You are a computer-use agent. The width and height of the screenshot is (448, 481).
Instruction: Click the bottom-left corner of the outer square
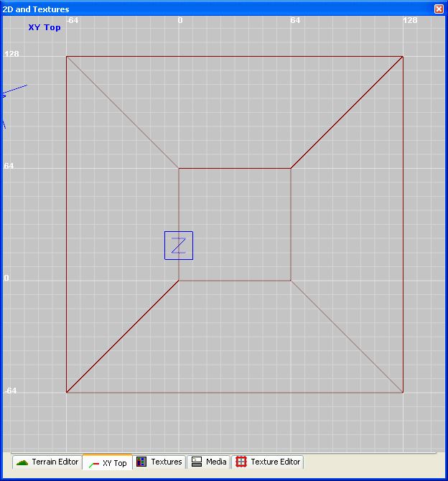click(x=67, y=393)
